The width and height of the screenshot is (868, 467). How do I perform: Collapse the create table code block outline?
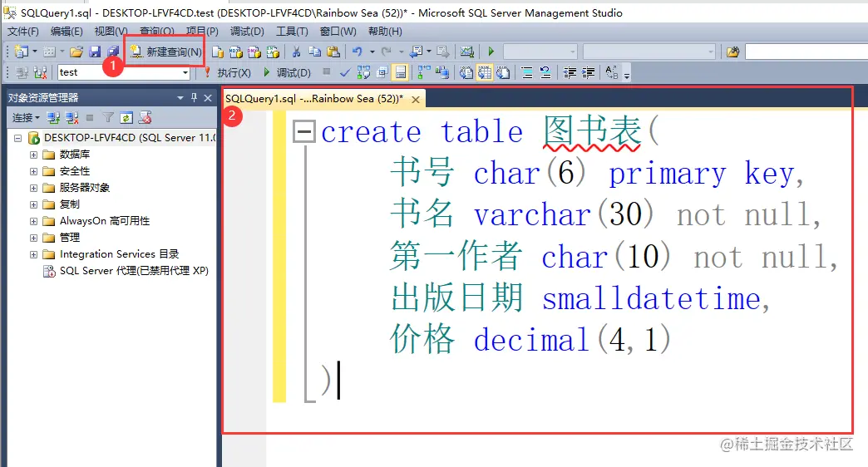(303, 131)
